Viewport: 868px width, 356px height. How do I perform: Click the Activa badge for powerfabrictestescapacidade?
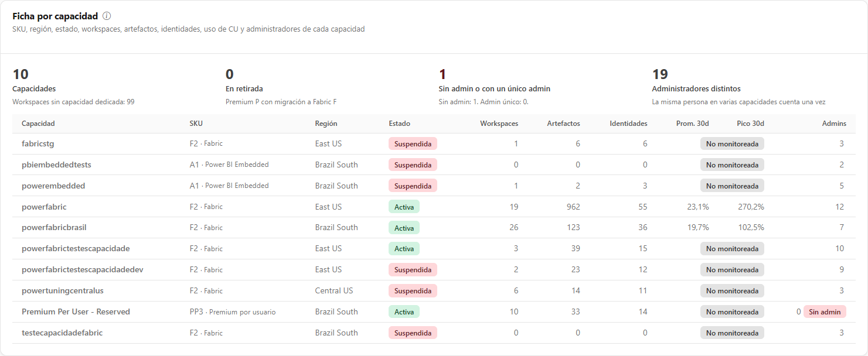point(404,249)
